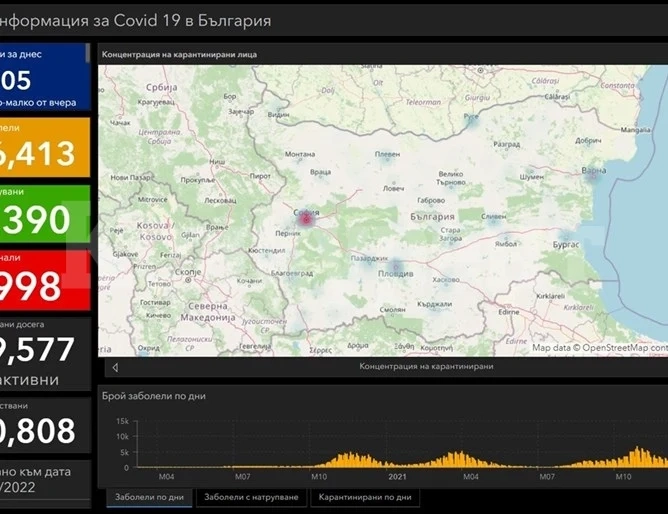Click the 'Концентрация на карантинирани лица' map title
The height and width of the screenshot is (514, 668).
[179, 55]
